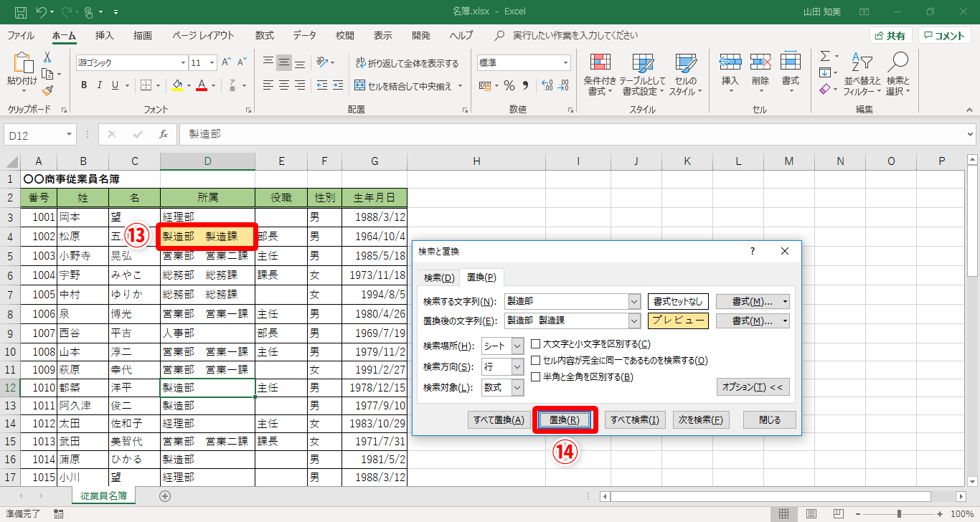
Task: Click the increase decimal icon
Action: (546, 85)
